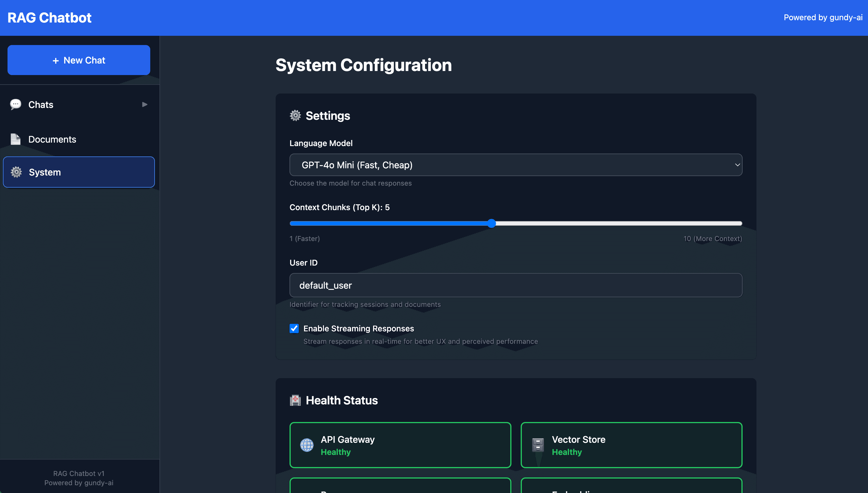Click the document file icon in the sidebar

(x=15, y=139)
